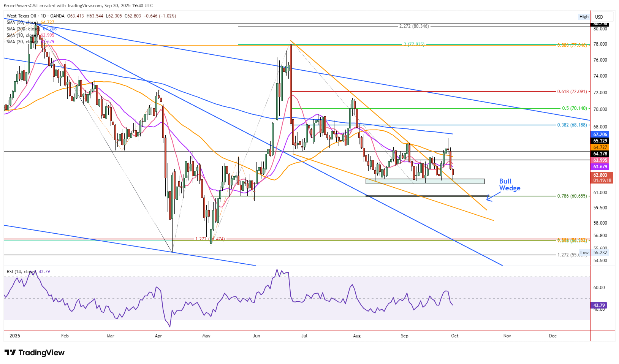Screen dimensions: 619x364
Task: Select the High price marker tag
Action: pyautogui.click(x=584, y=17)
